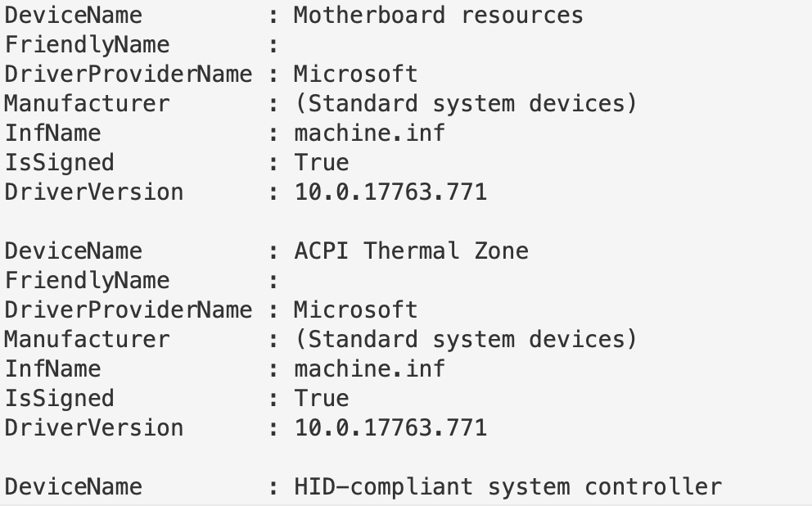The image size is (812, 506).
Task: Click 'DriverProviderName' label in Motherboard resources block
Action: click(129, 75)
